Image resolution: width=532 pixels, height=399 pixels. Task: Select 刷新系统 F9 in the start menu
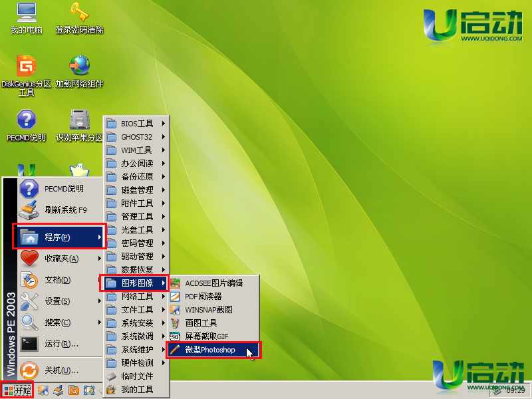(x=60, y=210)
